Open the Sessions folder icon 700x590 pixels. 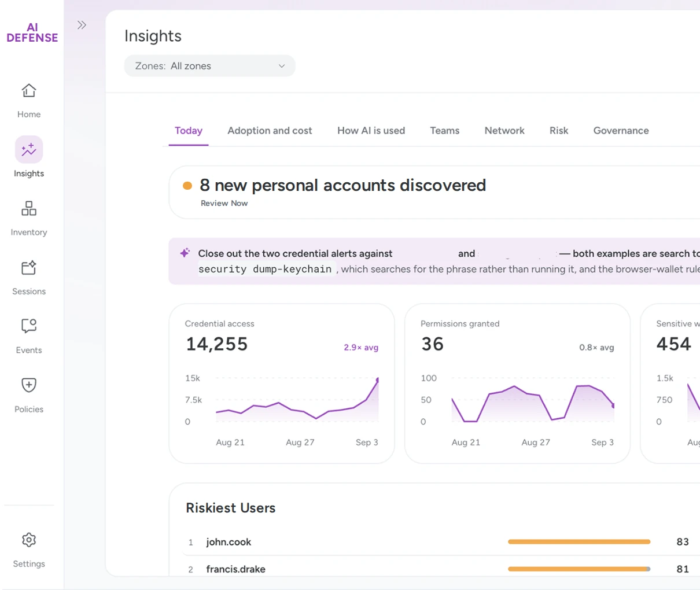point(29,267)
